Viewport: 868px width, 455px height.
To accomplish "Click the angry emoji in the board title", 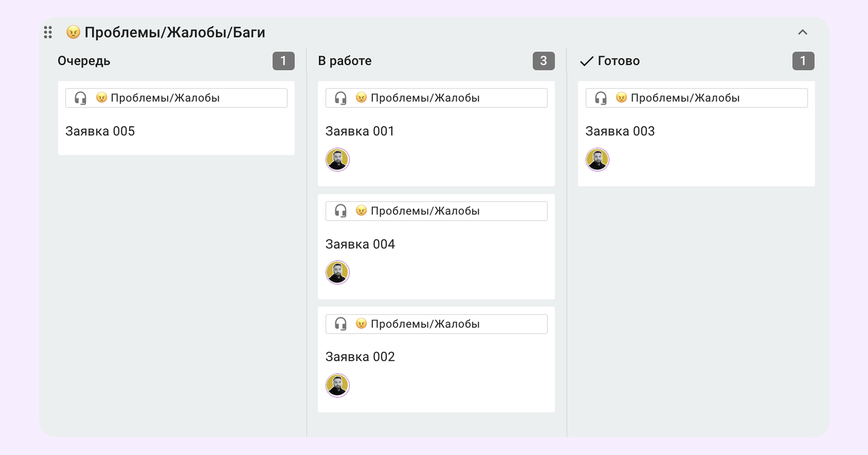I will [x=73, y=32].
